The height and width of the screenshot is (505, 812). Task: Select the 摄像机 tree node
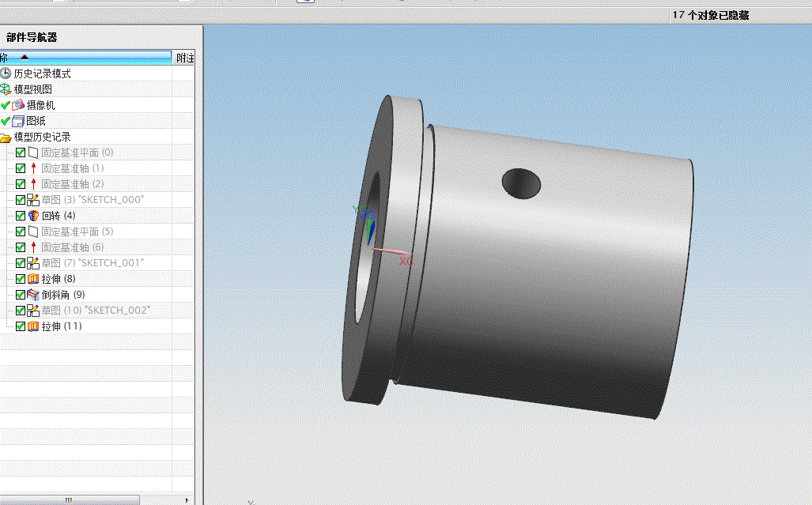coord(40,105)
